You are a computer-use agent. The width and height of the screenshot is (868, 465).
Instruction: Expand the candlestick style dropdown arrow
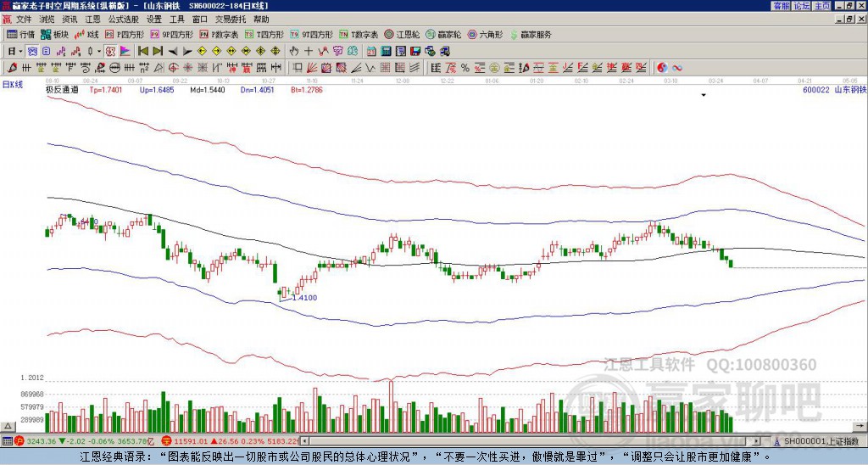coord(99,51)
